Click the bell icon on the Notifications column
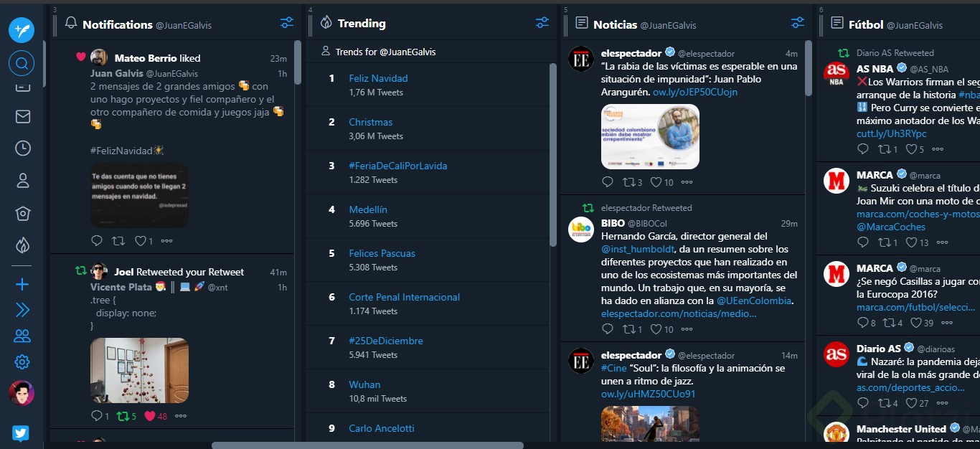The image size is (980, 449). coord(71,23)
